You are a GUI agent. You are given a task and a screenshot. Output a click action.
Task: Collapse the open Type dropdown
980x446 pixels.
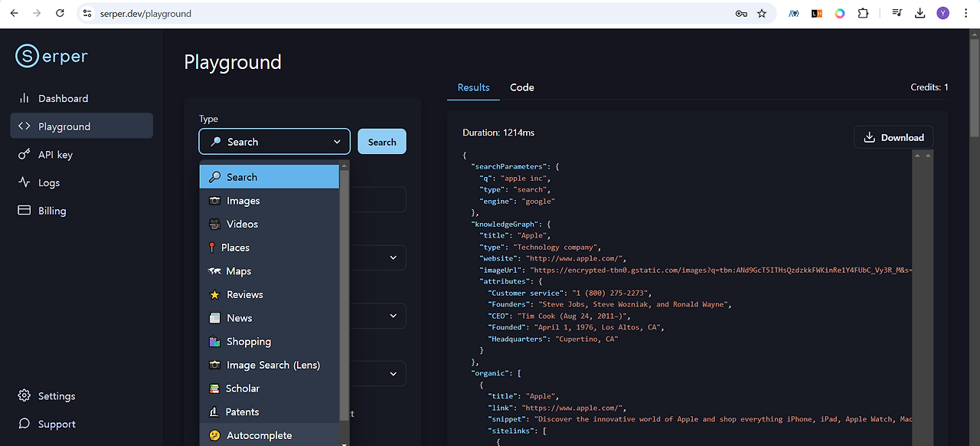point(336,141)
